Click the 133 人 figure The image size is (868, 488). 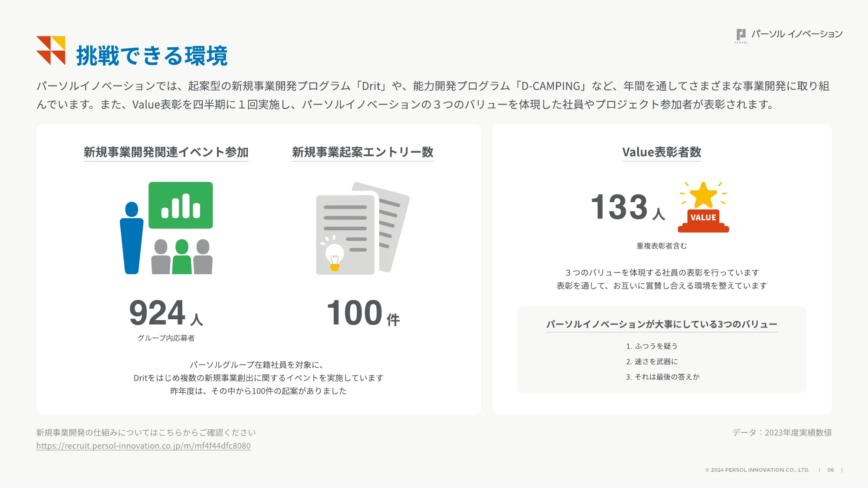tap(628, 207)
